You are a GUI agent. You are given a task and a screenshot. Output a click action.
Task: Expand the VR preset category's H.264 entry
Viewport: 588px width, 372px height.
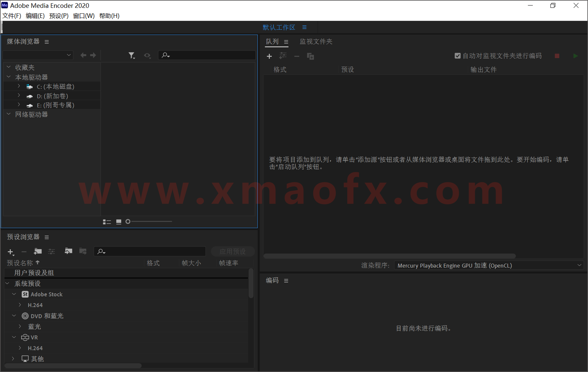click(19, 348)
